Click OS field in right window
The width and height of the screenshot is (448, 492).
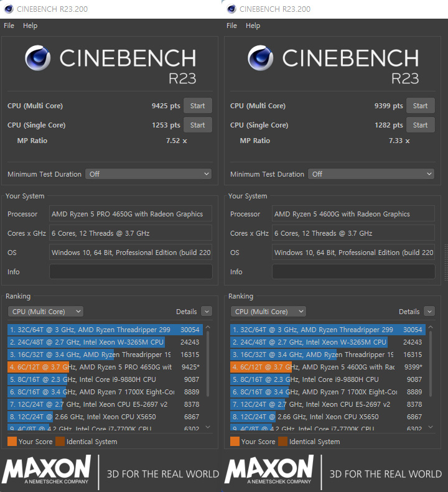[353, 253]
